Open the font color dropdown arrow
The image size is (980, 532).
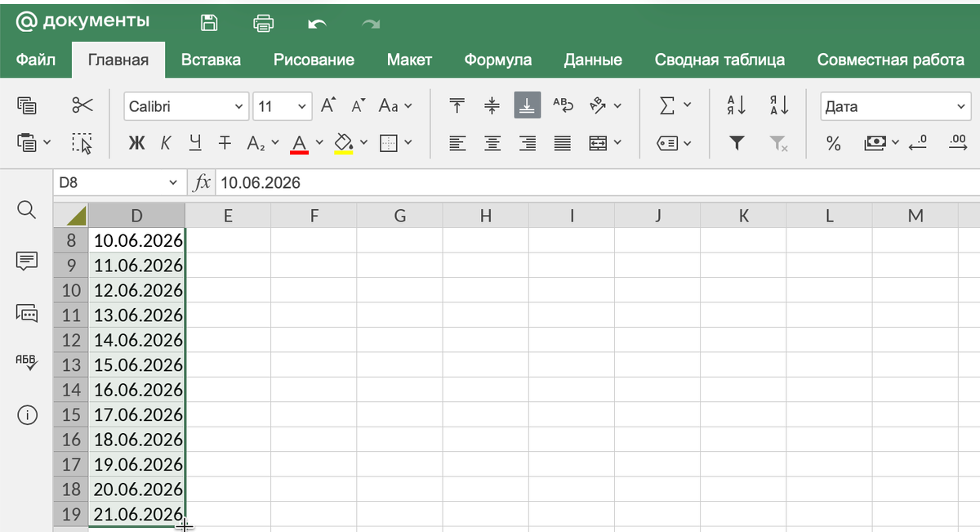pyautogui.click(x=319, y=143)
